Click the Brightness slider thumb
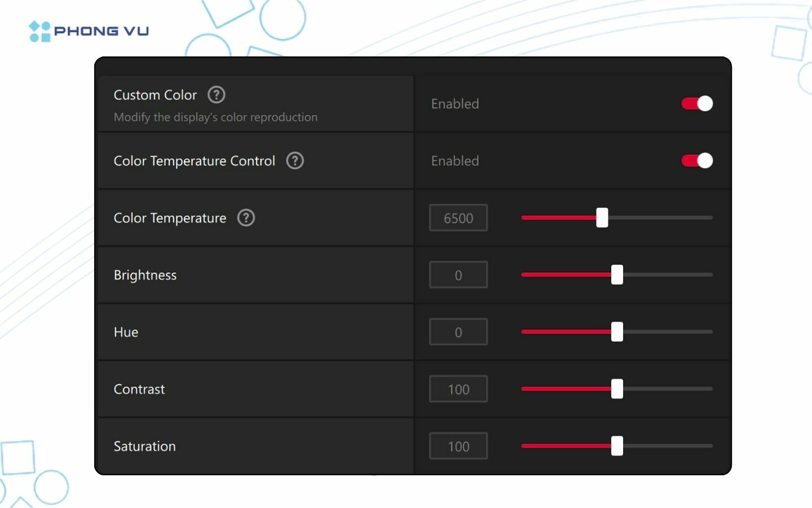Image resolution: width=812 pixels, height=508 pixels. click(x=617, y=274)
